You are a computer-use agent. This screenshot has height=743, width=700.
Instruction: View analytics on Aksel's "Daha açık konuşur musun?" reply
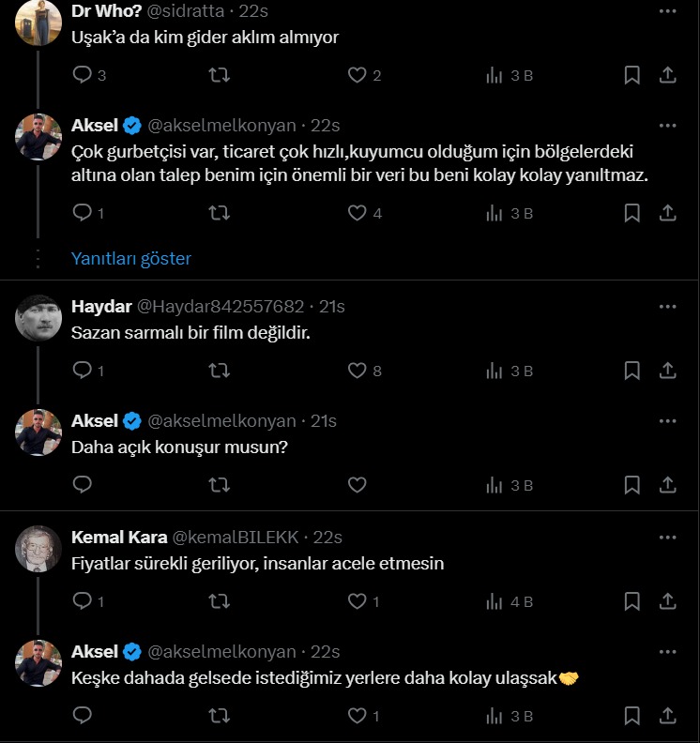click(x=495, y=485)
